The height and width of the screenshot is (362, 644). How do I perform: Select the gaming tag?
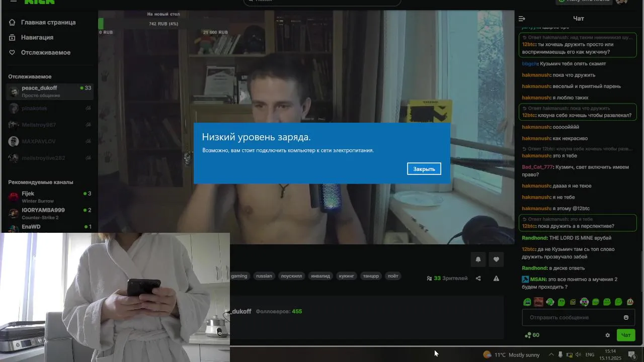pyautogui.click(x=239, y=276)
